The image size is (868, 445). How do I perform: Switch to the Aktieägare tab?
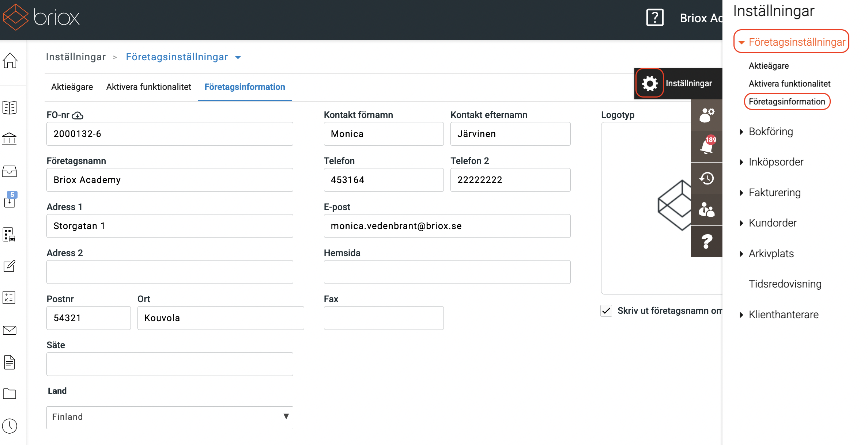(72, 87)
